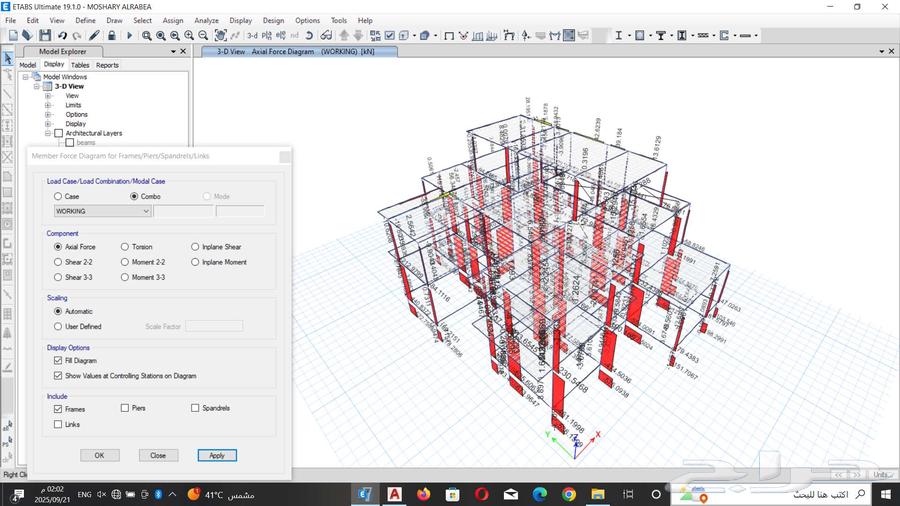Enable the Piers checkbox
Viewport: 900px width, 506px height.
(x=125, y=408)
